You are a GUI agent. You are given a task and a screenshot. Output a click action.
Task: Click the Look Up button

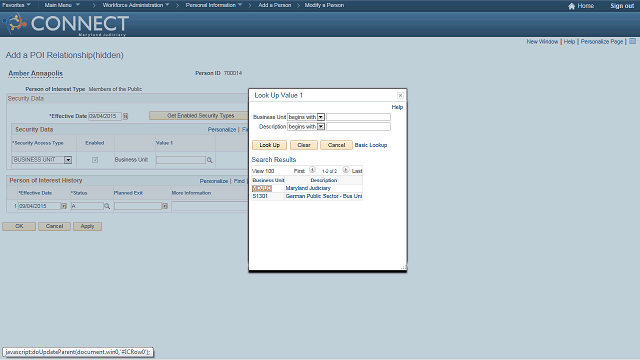click(269, 145)
